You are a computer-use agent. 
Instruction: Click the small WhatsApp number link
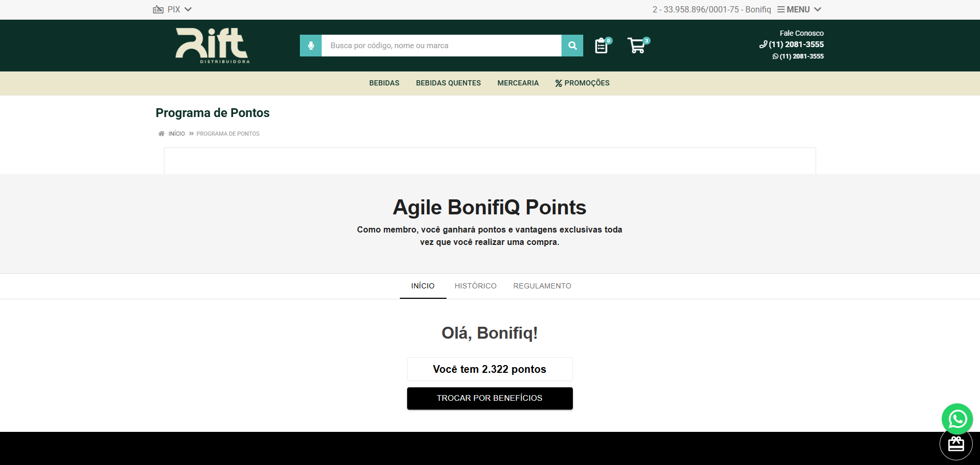798,56
